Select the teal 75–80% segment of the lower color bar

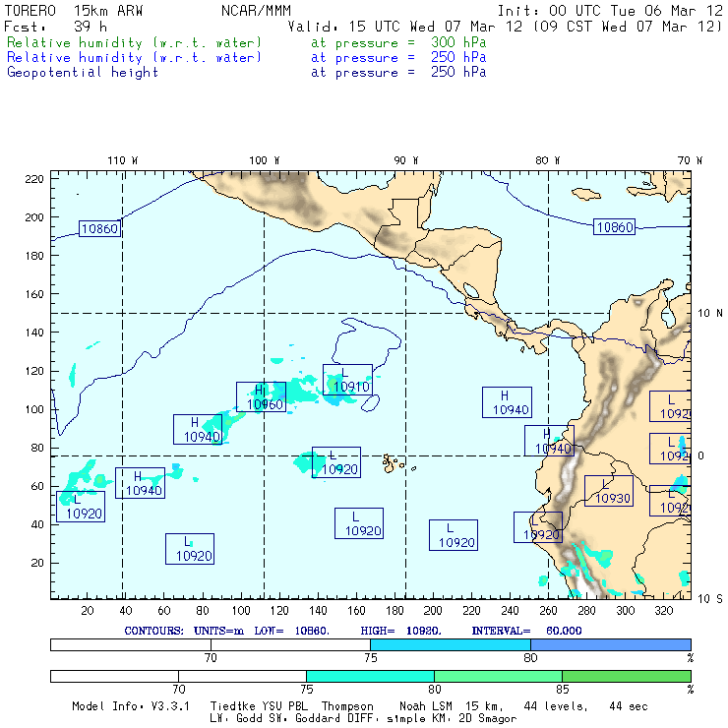click(370, 676)
